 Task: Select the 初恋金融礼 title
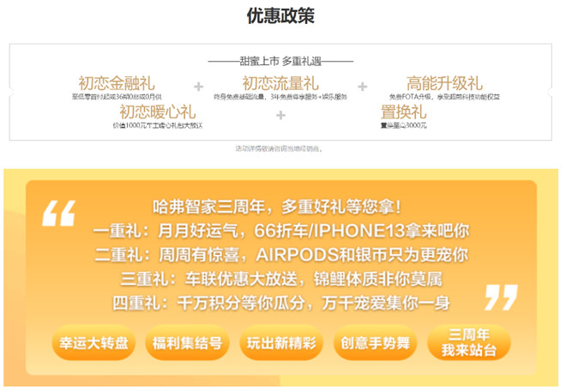coord(117,83)
